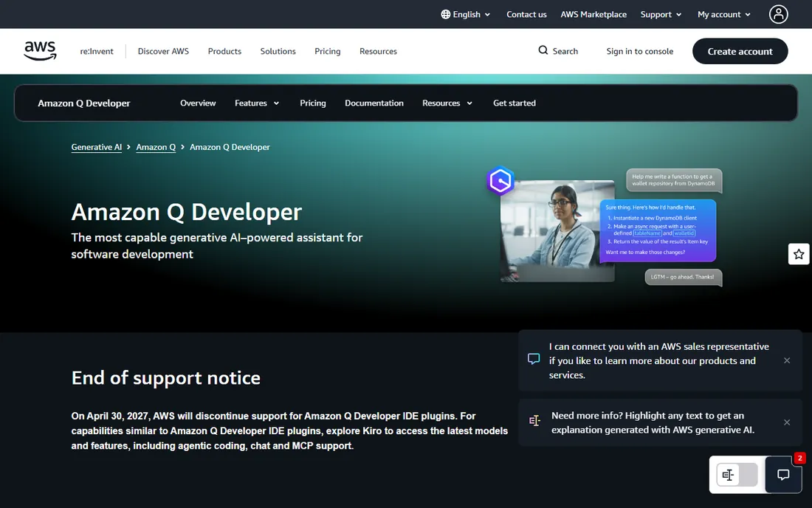Image resolution: width=812 pixels, height=508 pixels.
Task: Click the Amazon Q Developer main heading
Action: [x=187, y=212]
